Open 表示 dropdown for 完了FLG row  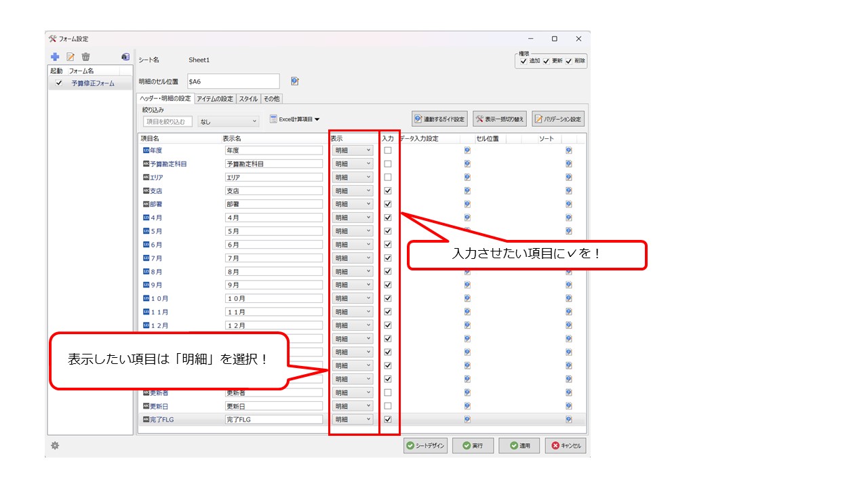point(353,420)
